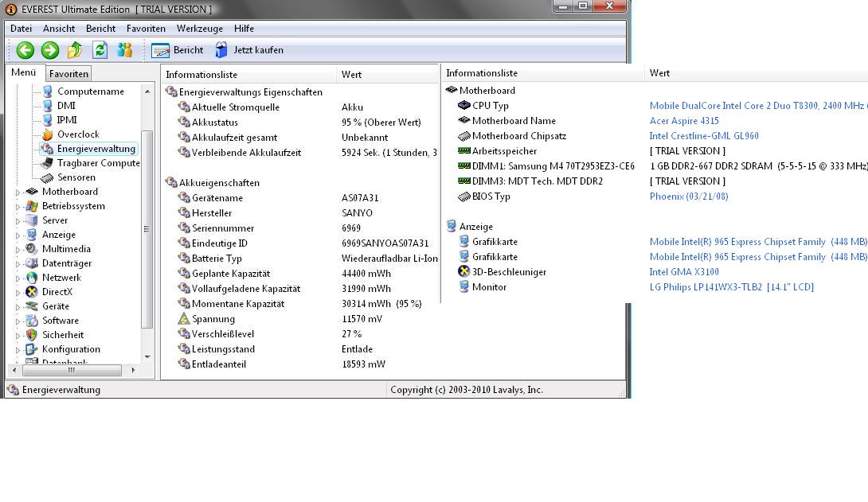Click the green Back arrow toolbar icon
This screenshot has width=868, height=502.
pyautogui.click(x=25, y=50)
